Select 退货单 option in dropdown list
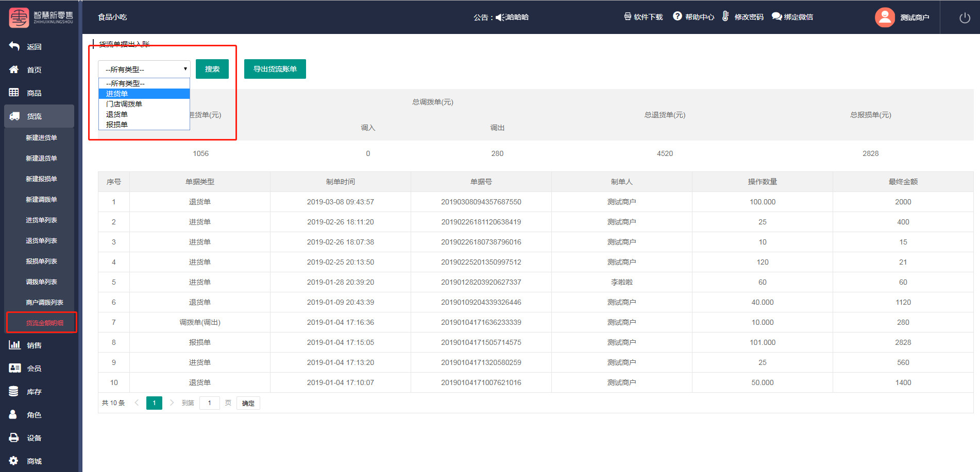The width and height of the screenshot is (980, 472). [144, 114]
